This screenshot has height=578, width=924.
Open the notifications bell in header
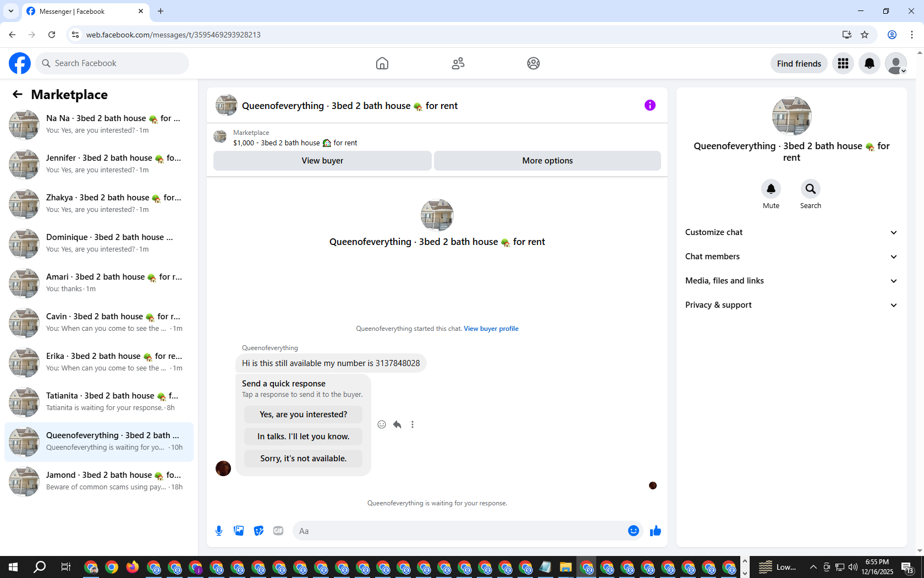coord(870,63)
